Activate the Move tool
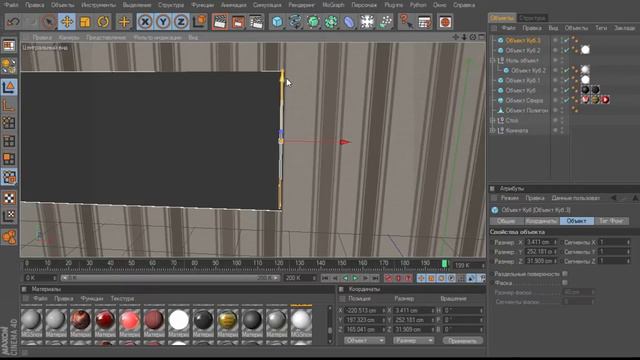 click(x=67, y=22)
